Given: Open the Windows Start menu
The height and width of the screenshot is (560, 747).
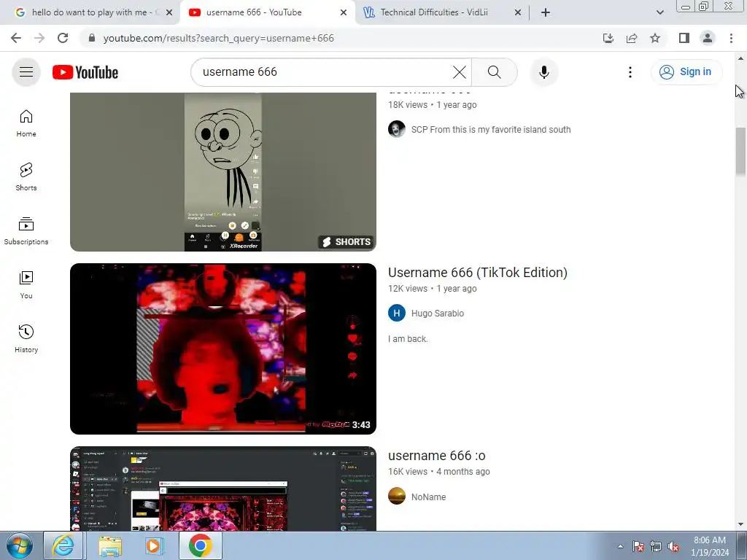Looking at the screenshot, I should coord(19,545).
